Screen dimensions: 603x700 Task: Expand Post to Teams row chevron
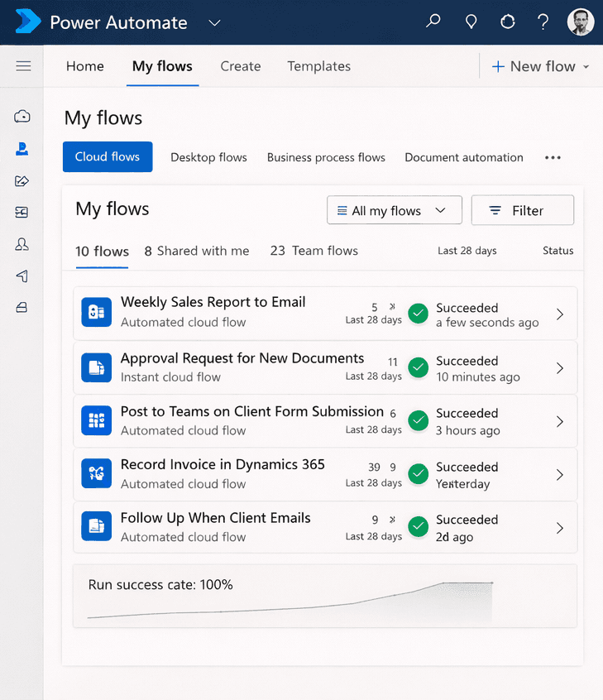point(560,421)
